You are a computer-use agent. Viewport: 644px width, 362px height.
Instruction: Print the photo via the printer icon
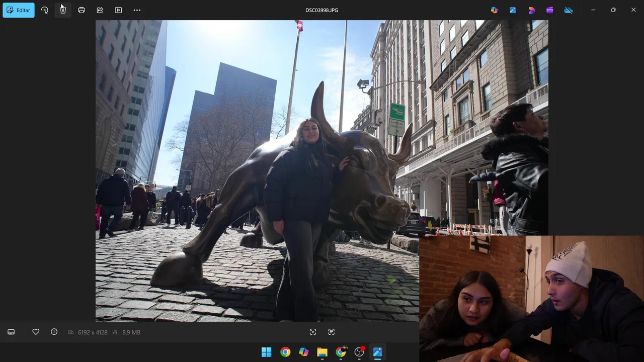click(x=82, y=10)
